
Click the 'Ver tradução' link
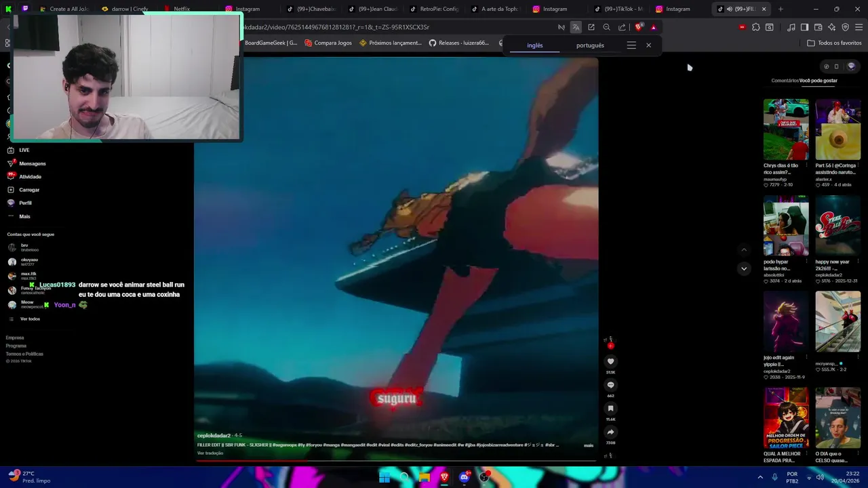click(210, 453)
